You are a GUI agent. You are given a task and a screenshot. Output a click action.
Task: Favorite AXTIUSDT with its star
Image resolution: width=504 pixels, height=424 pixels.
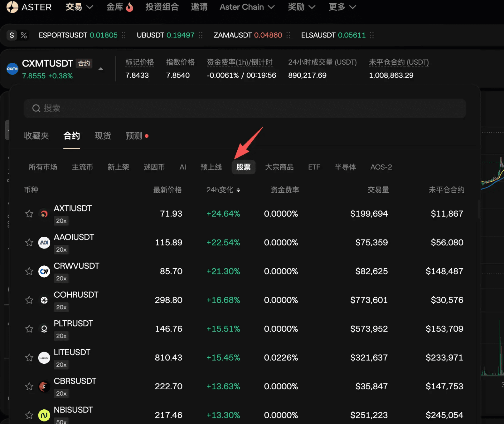29,214
